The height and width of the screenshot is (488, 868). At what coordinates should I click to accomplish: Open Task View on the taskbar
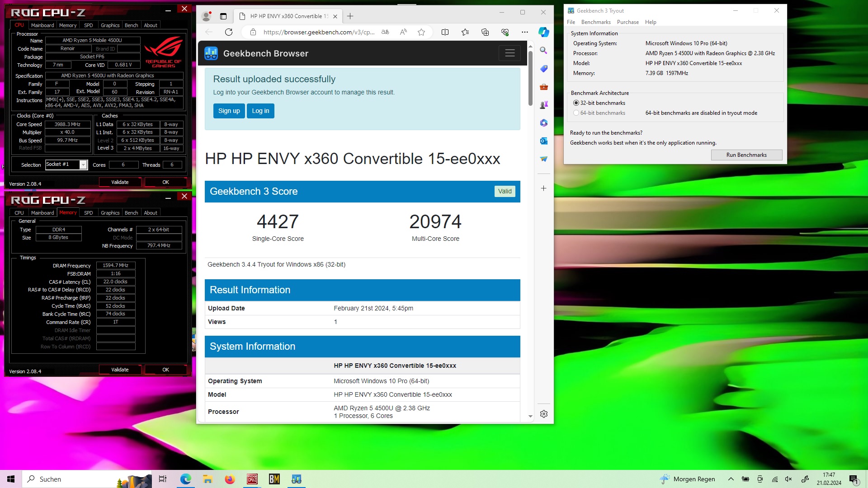[x=163, y=479]
